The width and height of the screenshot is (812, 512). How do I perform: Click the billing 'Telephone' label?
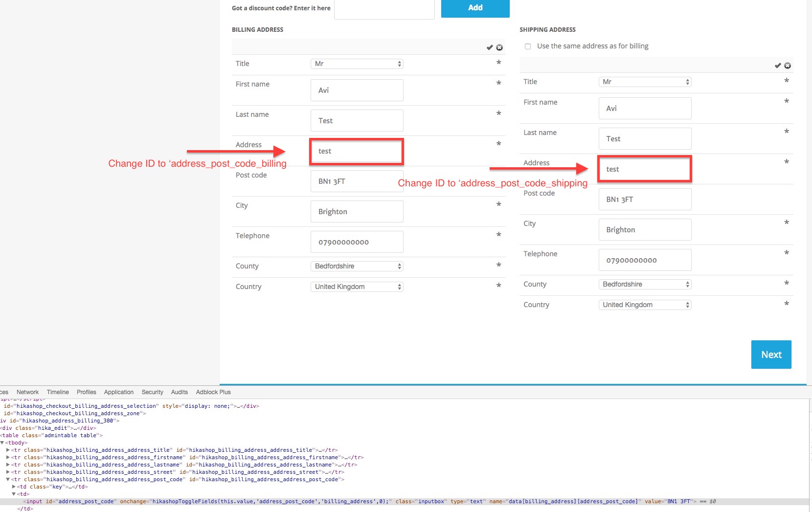point(252,236)
